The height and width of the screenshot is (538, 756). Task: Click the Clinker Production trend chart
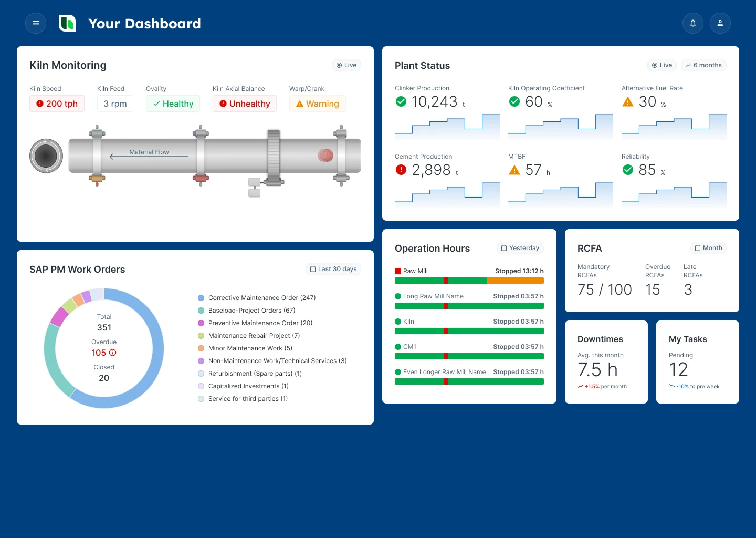tap(447, 127)
